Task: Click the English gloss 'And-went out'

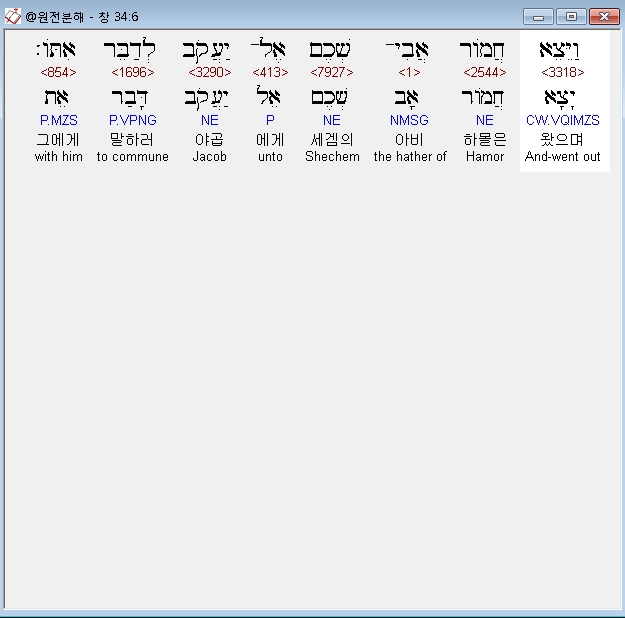Action: [562, 156]
